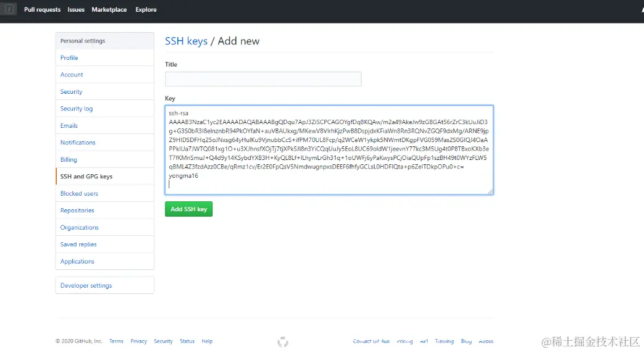The image size is (644, 352).
Task: Click the 'ssh-rsa' text in key
Action: coord(179,113)
